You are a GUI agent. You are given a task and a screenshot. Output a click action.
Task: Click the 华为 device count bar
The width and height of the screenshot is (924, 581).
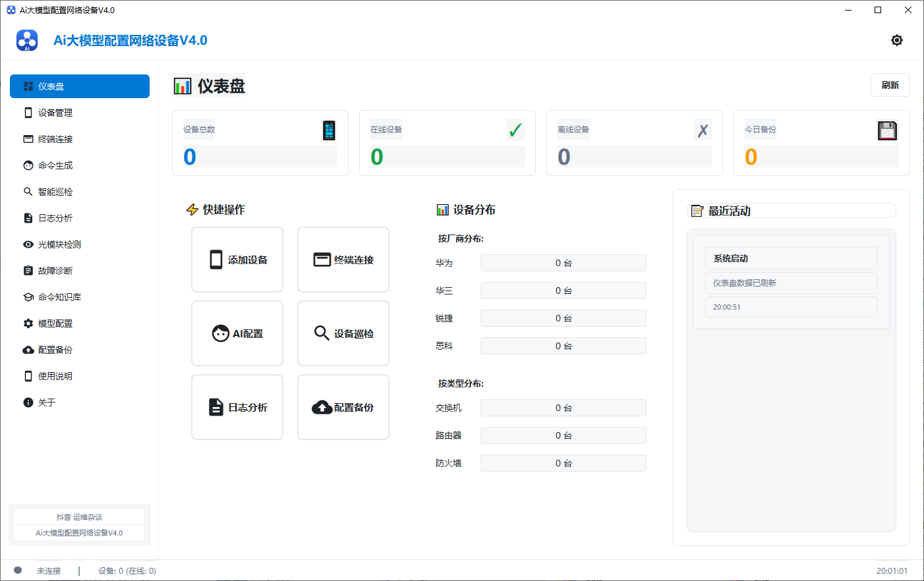563,263
